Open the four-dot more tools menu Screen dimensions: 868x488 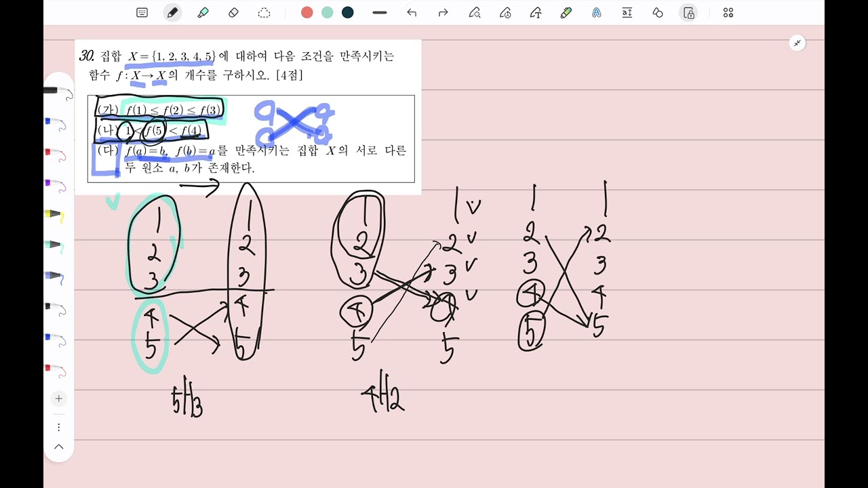tap(728, 12)
